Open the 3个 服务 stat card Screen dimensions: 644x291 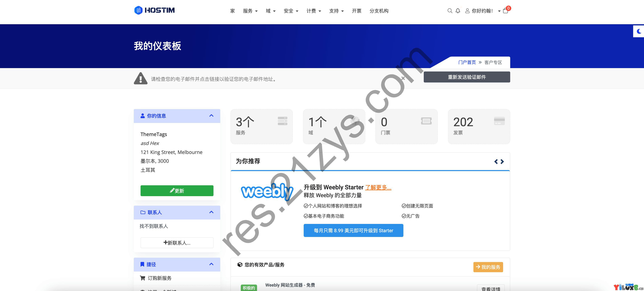pos(261,126)
